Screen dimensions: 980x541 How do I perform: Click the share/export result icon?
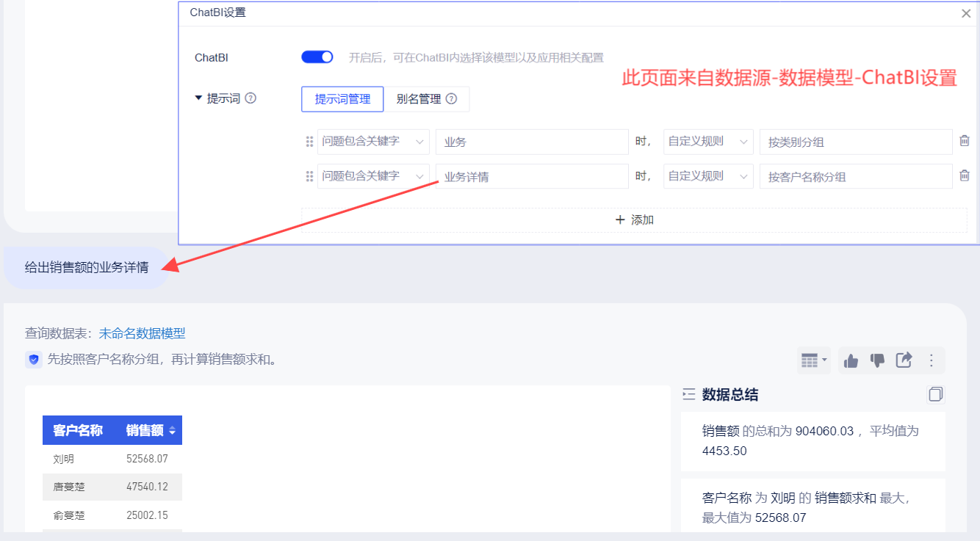click(x=904, y=360)
